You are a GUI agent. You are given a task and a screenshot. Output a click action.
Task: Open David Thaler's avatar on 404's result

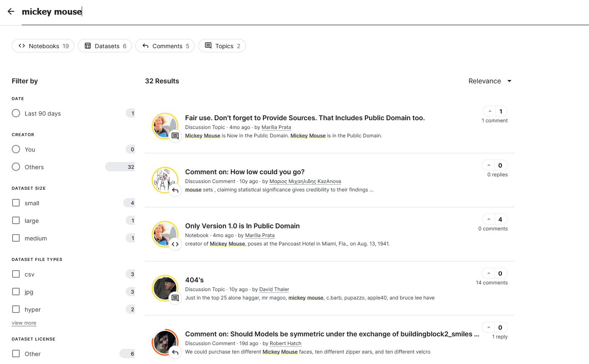pos(165,288)
